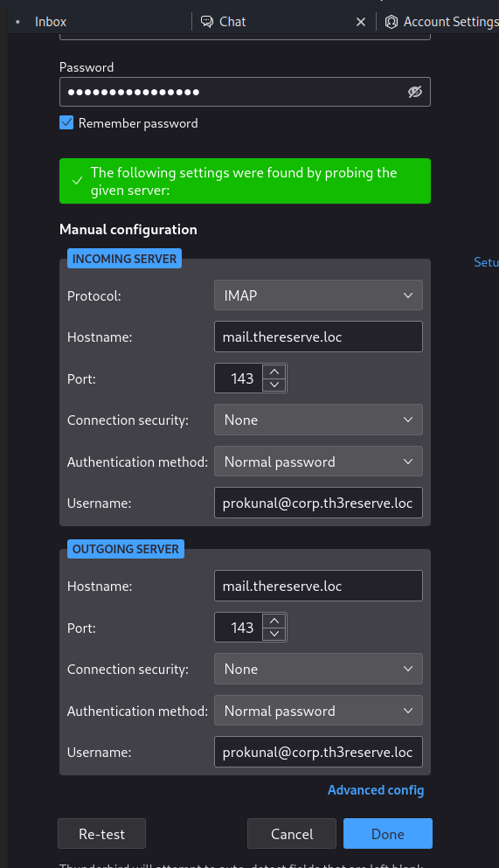Click the Account Settings tab icon
The image size is (499, 868).
[x=392, y=22]
